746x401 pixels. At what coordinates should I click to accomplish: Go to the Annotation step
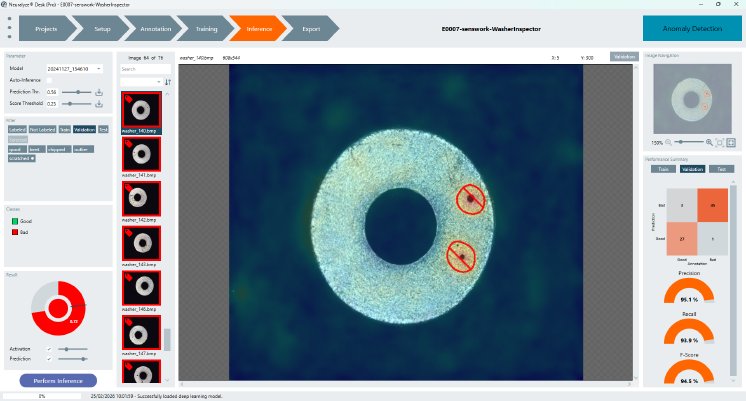155,29
